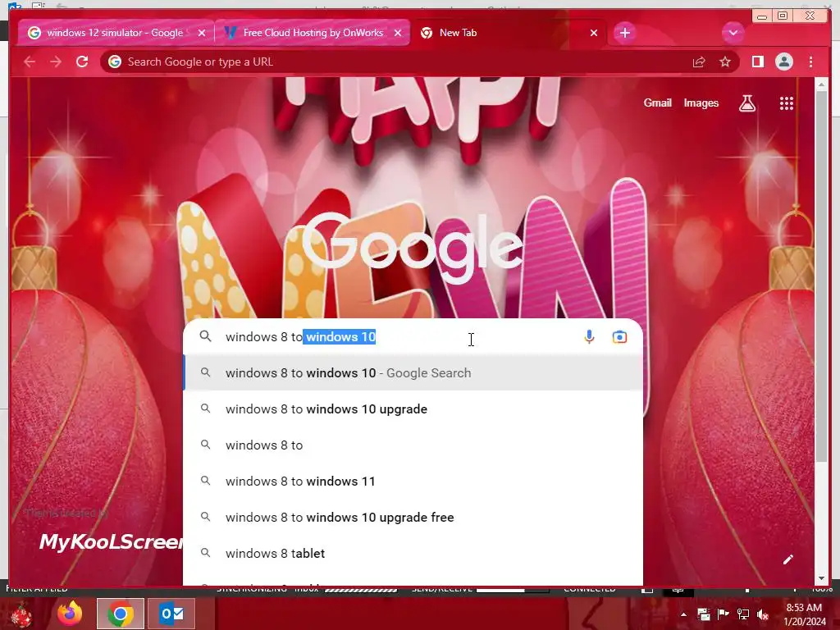Viewport: 840px width, 630px height.
Task: Close the New Tab tab
Action: [x=594, y=33]
